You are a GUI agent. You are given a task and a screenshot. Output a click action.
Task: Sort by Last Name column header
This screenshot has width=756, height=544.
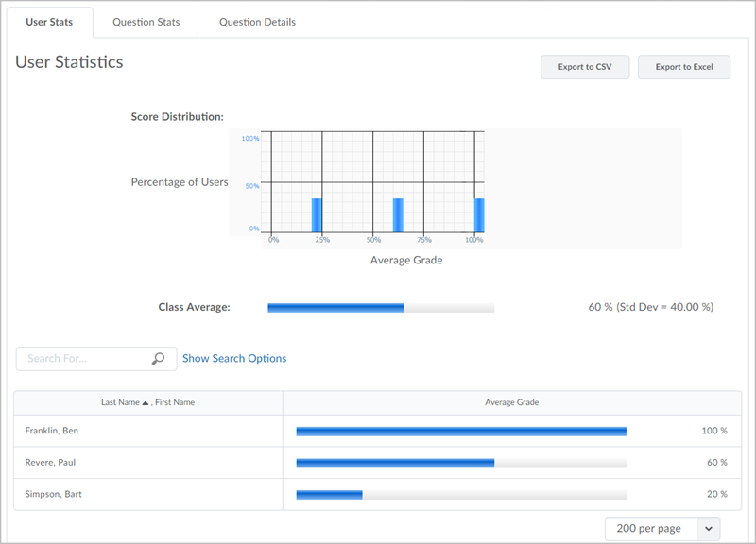120,402
